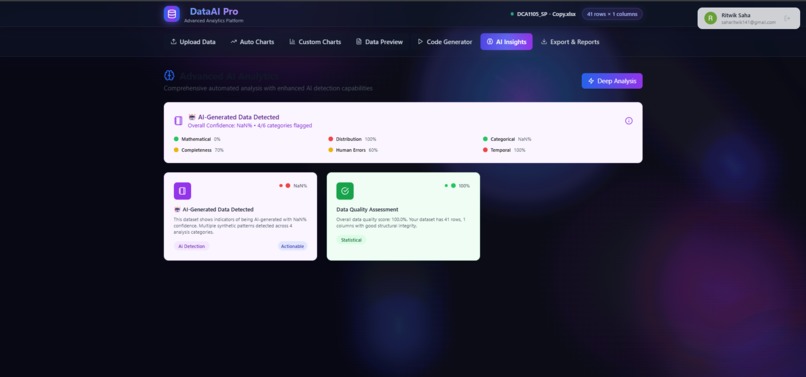
Task: Go to the Data Preview tab
Action: pyautogui.click(x=379, y=42)
